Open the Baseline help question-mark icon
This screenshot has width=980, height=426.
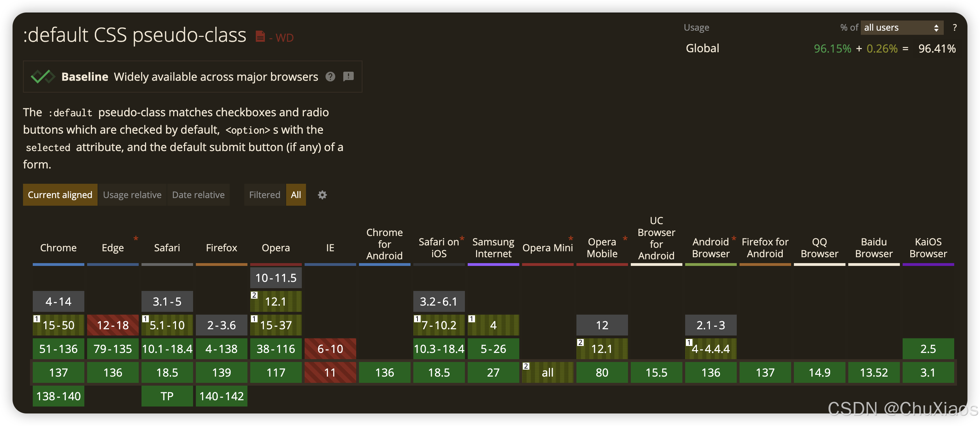[330, 77]
